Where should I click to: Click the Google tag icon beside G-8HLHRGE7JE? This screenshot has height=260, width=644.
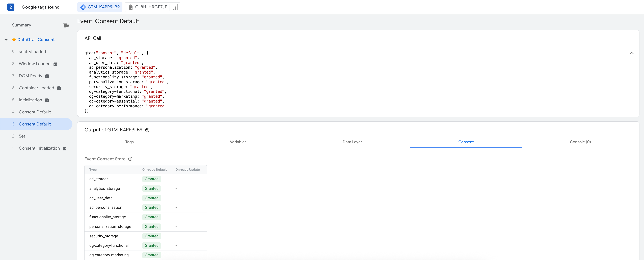click(130, 7)
